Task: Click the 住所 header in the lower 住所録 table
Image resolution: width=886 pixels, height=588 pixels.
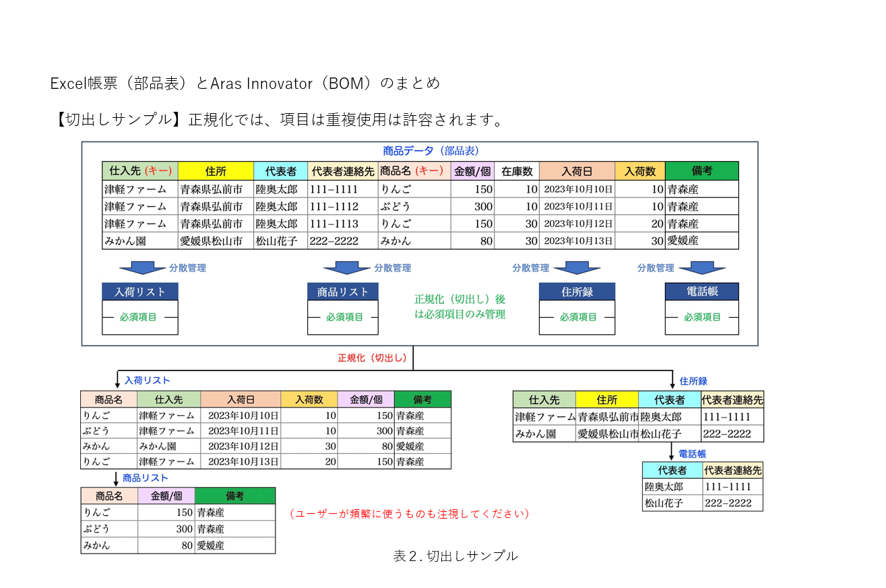Action: pyautogui.click(x=607, y=400)
